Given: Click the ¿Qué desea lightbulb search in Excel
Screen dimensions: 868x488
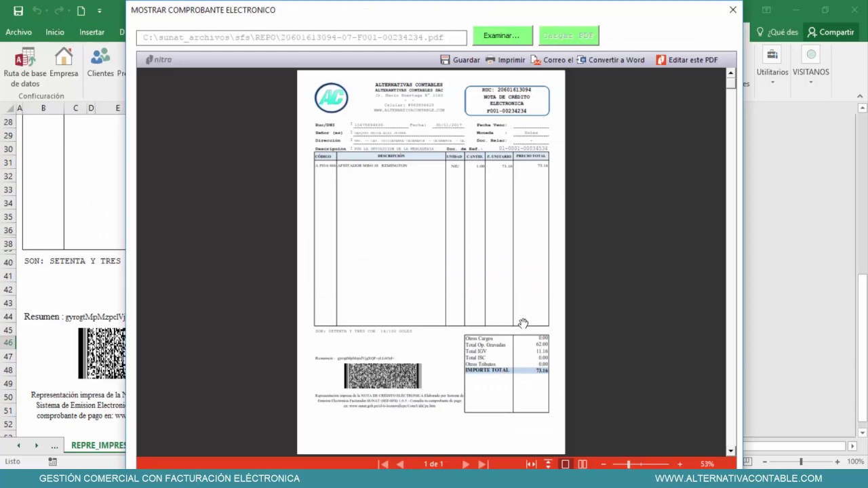Looking at the screenshot, I should pos(777,32).
